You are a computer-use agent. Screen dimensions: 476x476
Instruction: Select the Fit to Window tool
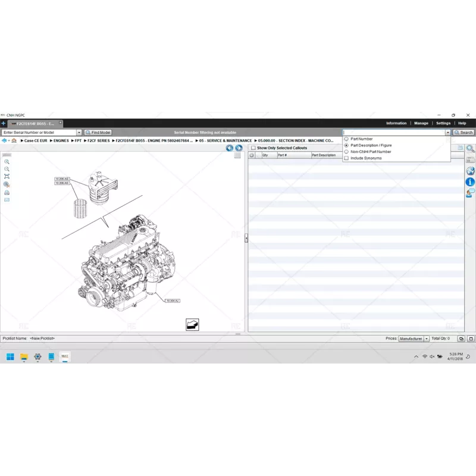pyautogui.click(x=7, y=176)
